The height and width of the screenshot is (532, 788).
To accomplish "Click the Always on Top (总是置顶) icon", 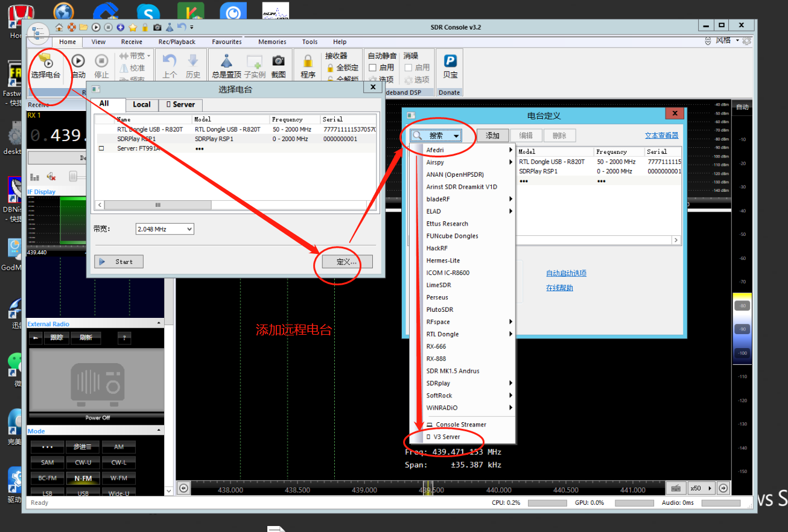I will point(226,60).
